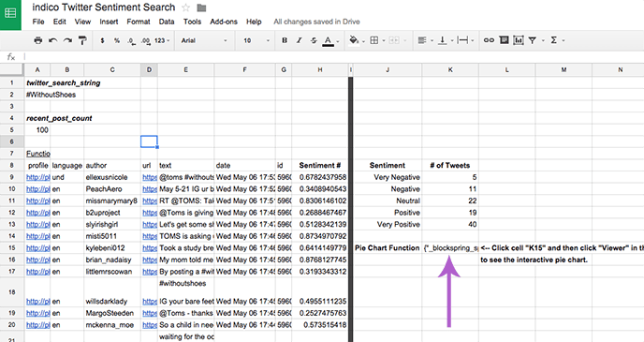Select the 'Sentiment #' header cell
The width and height of the screenshot is (644, 342).
click(x=319, y=165)
